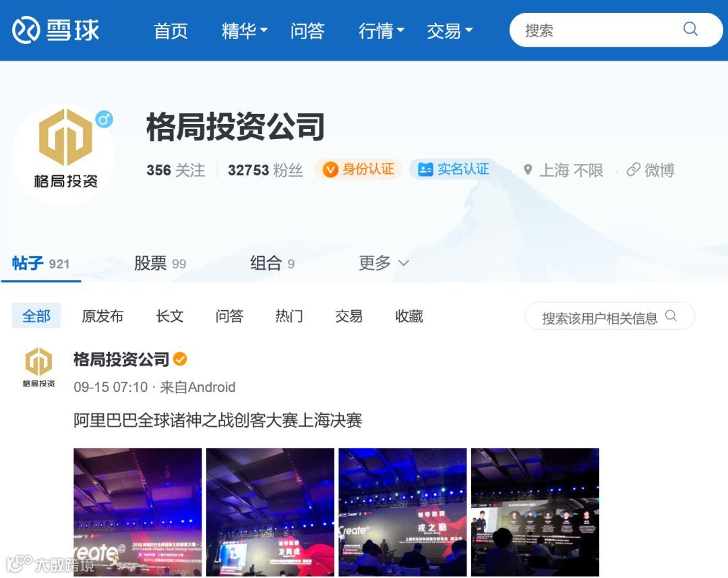Click the 356 关注 following count
The image size is (728, 578).
pos(175,170)
